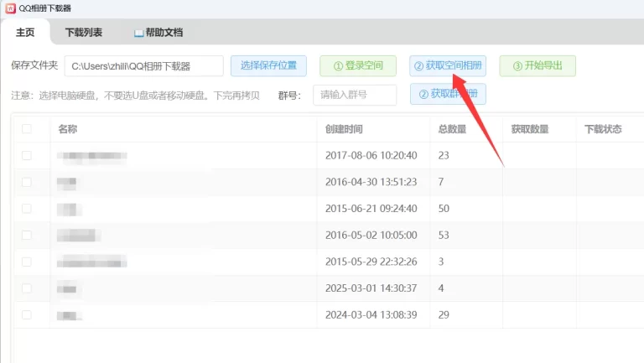Click the 保存文件夹 path input field
The height and width of the screenshot is (363, 644).
point(143,66)
